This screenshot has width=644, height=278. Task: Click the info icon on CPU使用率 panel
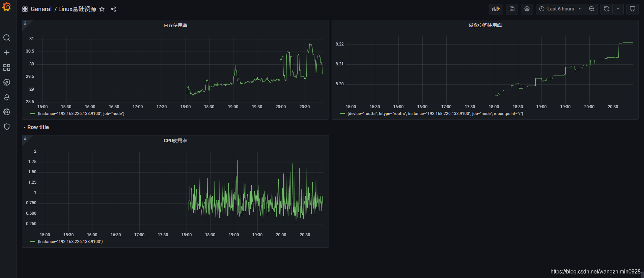coord(25,138)
